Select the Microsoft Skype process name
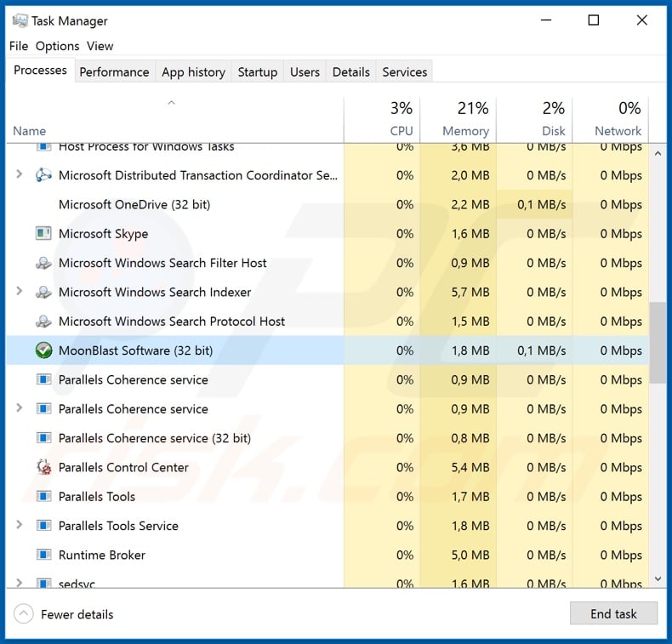This screenshot has width=672, height=644. (103, 233)
